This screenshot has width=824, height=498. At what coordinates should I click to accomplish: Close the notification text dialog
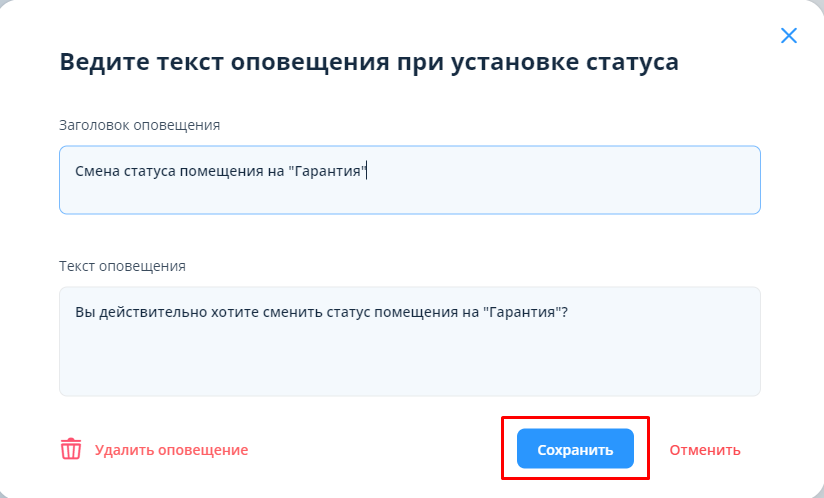[x=789, y=36]
